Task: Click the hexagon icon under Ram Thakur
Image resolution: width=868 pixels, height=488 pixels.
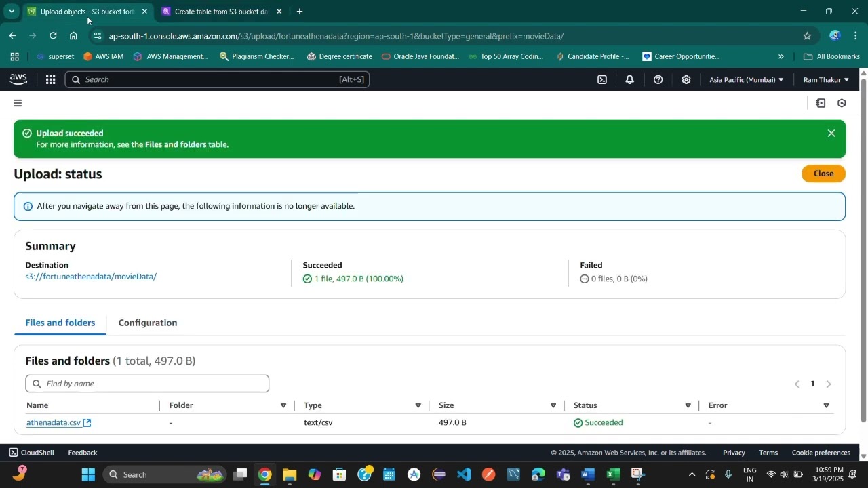Action: [842, 103]
